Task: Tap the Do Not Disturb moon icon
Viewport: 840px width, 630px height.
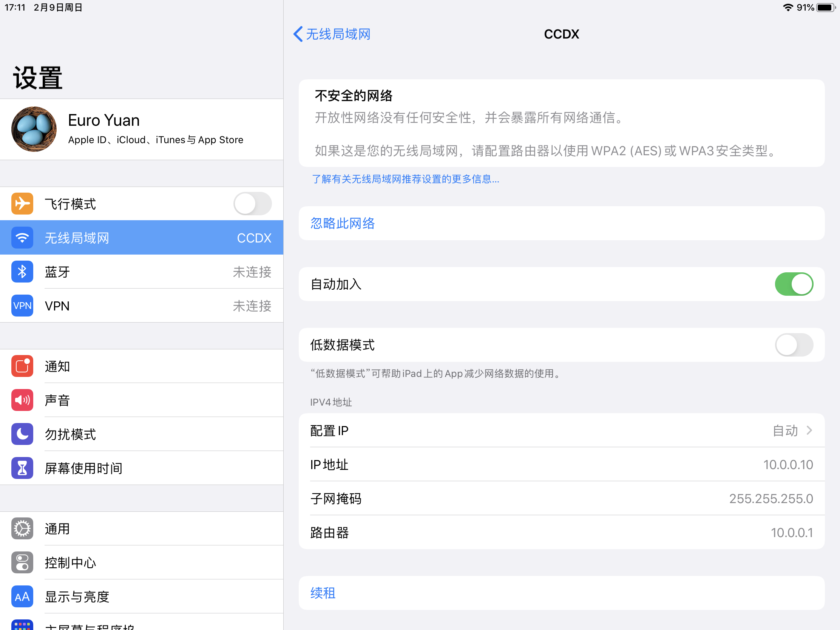Action: [x=22, y=434]
